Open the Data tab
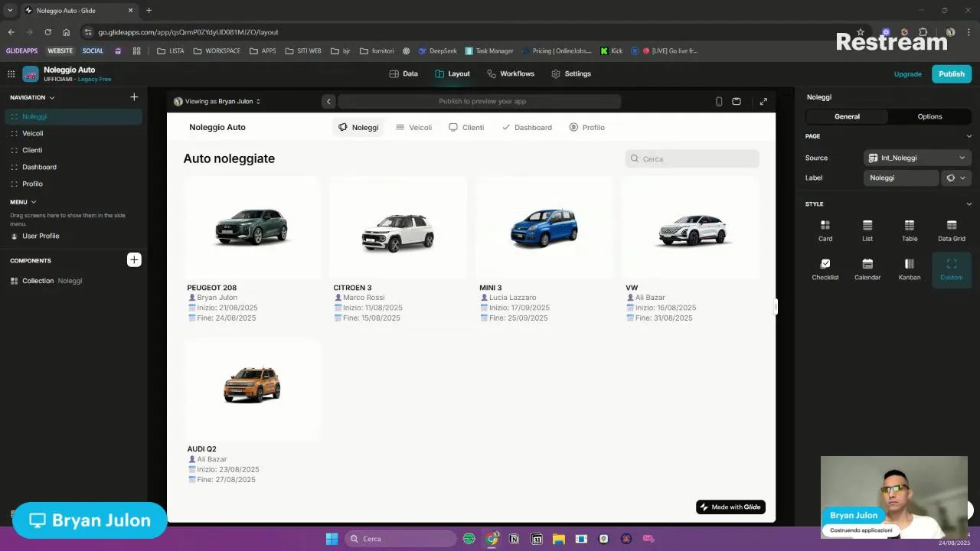The height and width of the screenshot is (551, 980). 403,73
